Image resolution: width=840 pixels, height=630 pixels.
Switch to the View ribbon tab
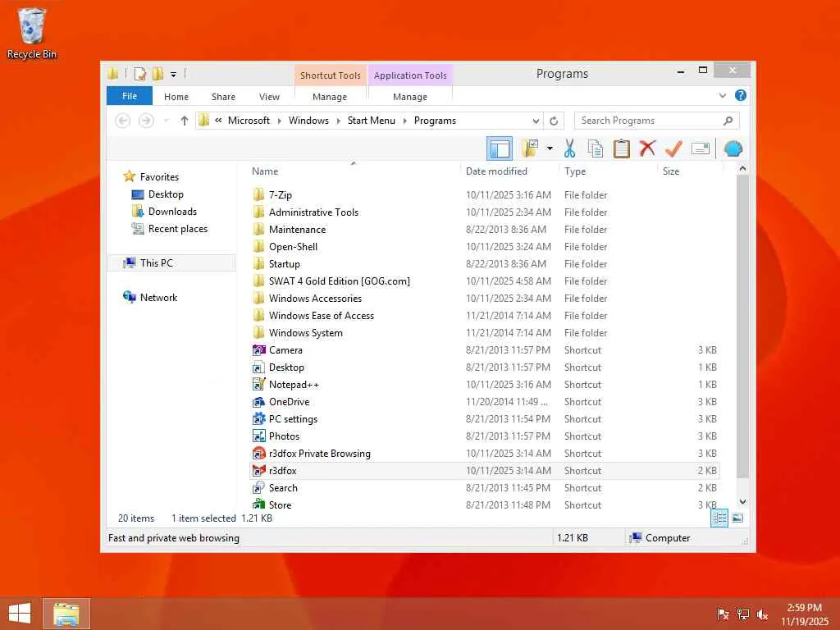(x=269, y=97)
